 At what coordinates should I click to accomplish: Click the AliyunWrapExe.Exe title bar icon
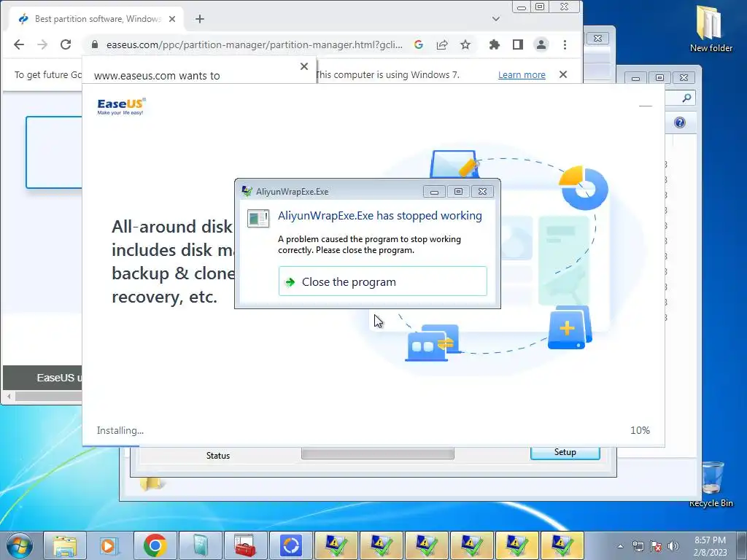coord(247,192)
